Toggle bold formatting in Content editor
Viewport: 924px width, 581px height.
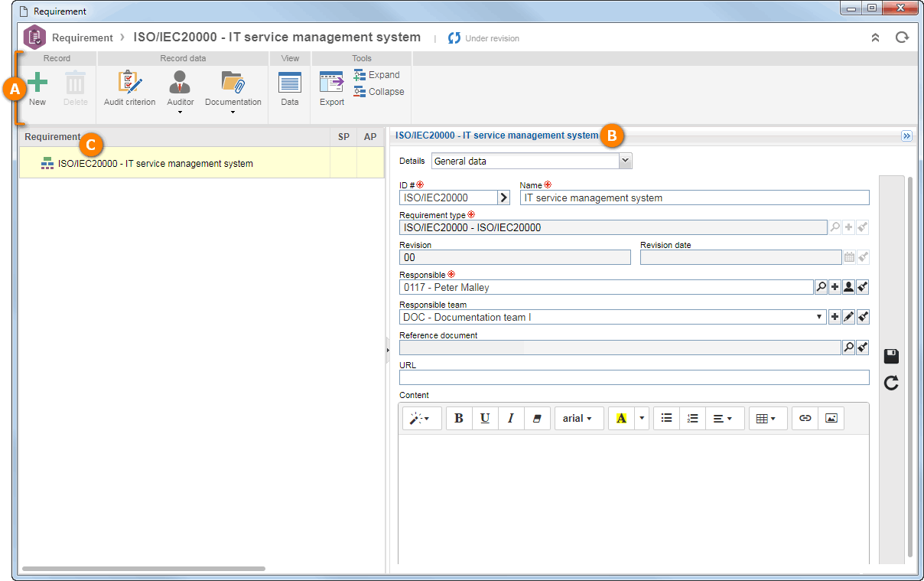(459, 419)
